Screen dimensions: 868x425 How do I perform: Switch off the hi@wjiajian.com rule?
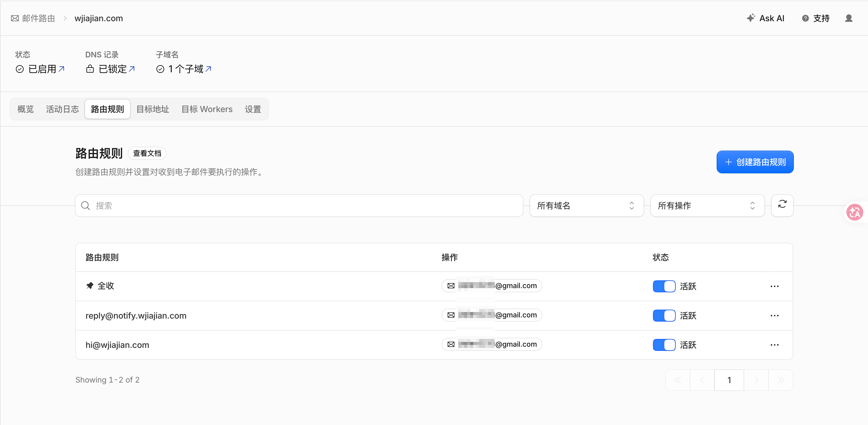664,345
